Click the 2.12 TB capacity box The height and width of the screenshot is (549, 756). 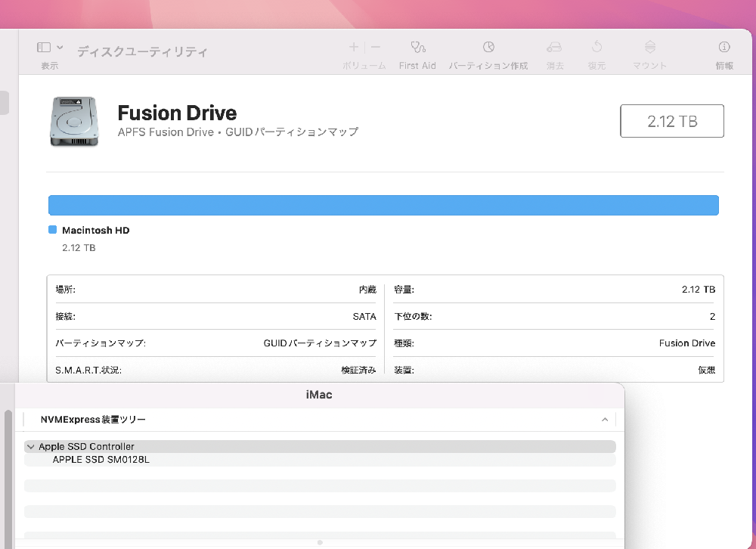click(672, 121)
